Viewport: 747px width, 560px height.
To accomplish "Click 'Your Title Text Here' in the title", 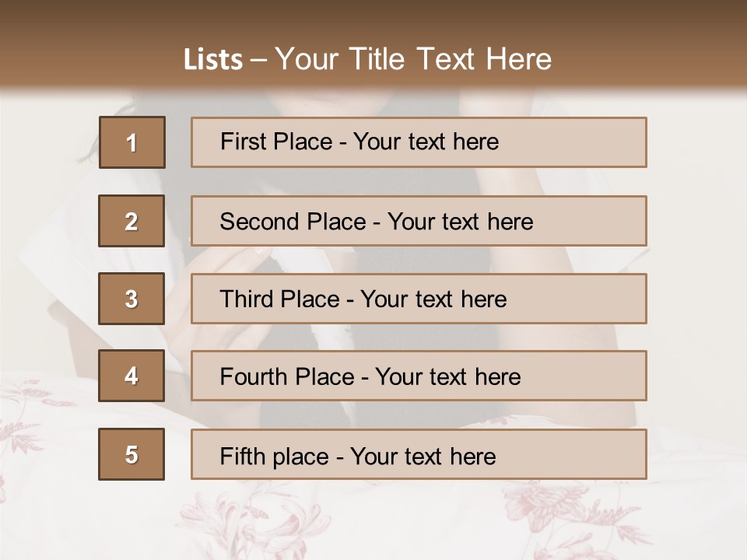I will (413, 59).
